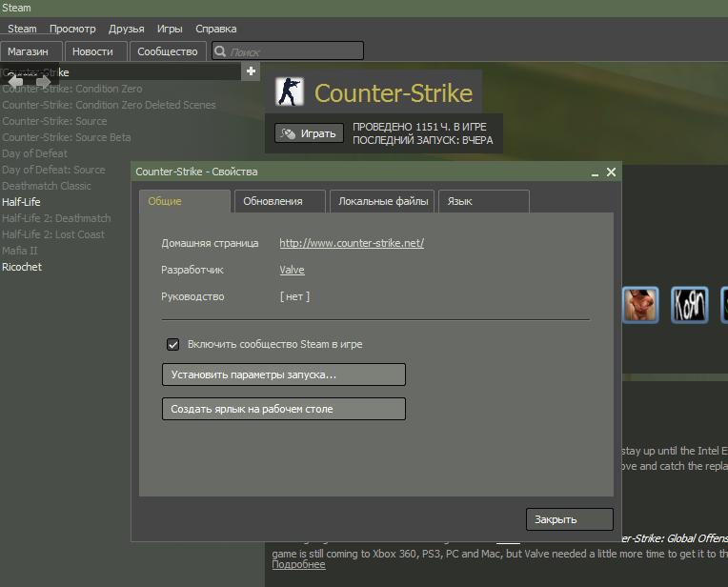Open the Valve developer link
728x587 pixels.
point(292,270)
